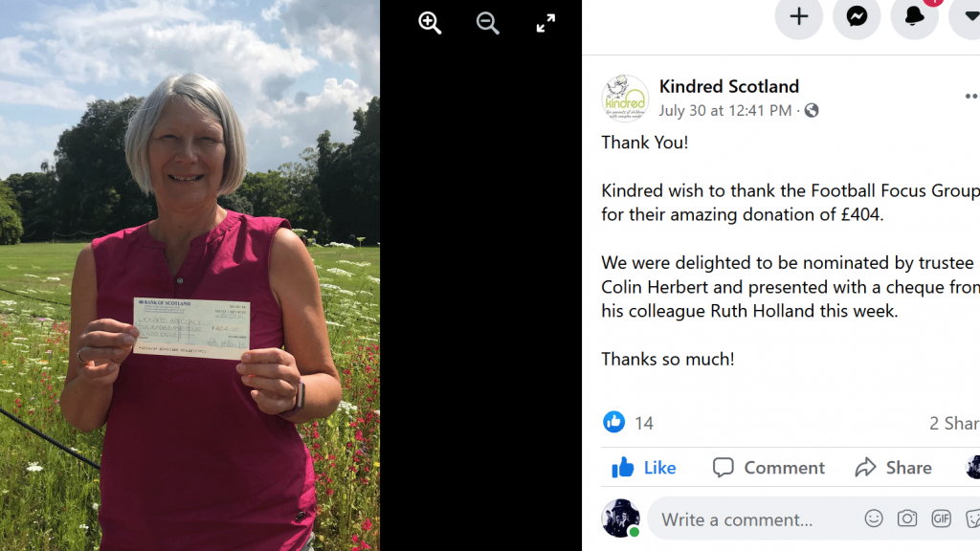The height and width of the screenshot is (551, 980).
Task: Expand the account dropdown arrow
Action: click(968, 16)
